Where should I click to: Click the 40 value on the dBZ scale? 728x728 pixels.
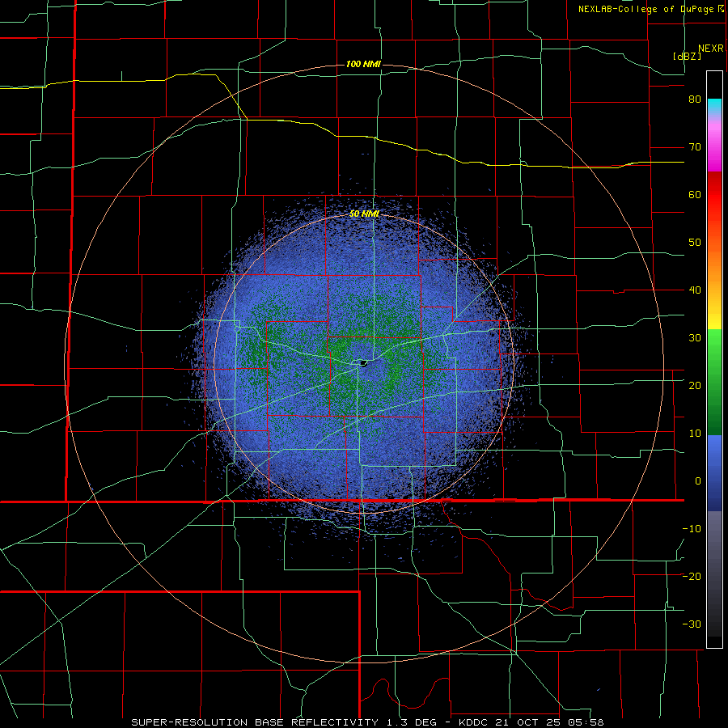coord(695,290)
